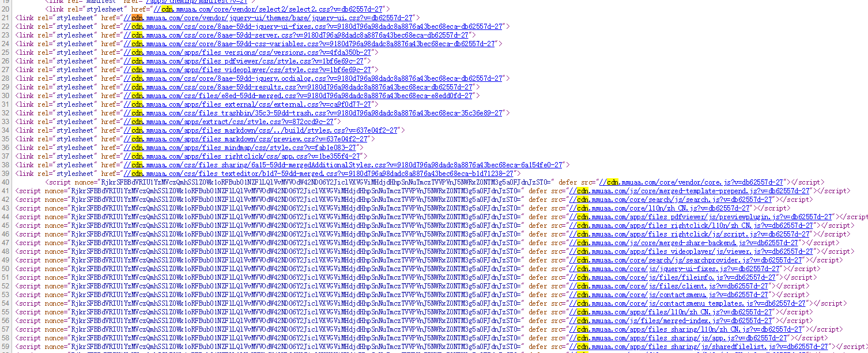Select line number 49 in the gutter
The height and width of the screenshot is (353, 868).
(x=6, y=260)
